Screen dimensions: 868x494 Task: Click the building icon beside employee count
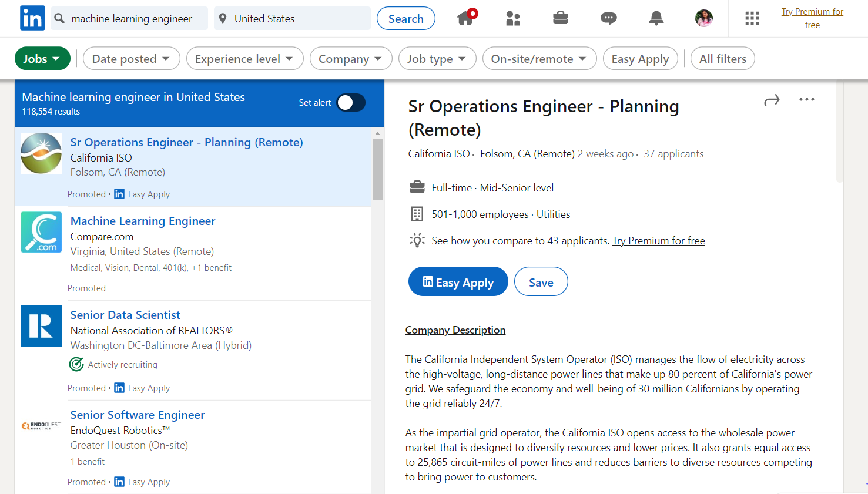point(417,214)
